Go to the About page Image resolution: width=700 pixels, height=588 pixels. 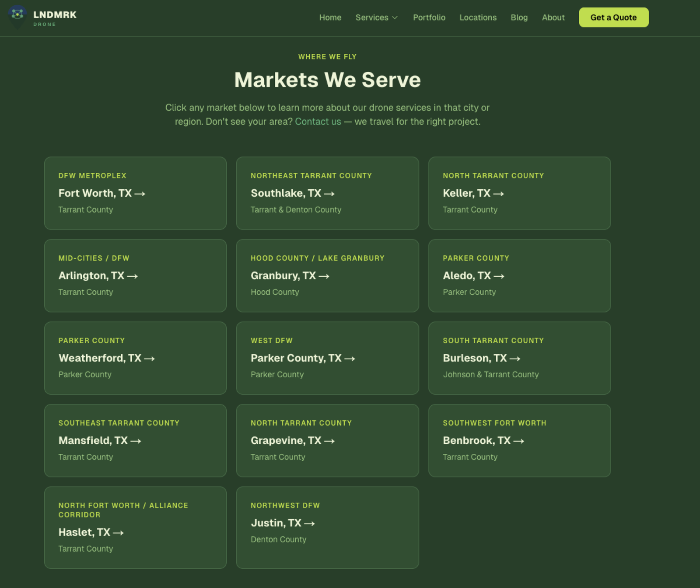pos(553,17)
